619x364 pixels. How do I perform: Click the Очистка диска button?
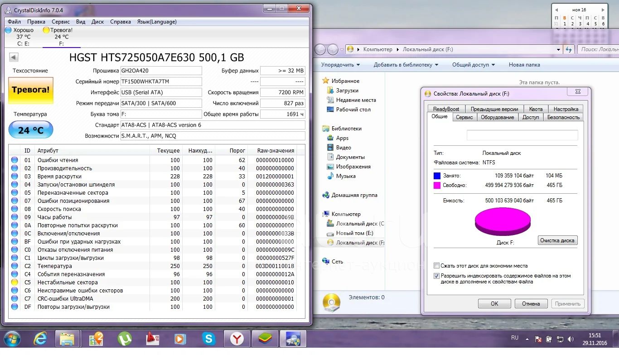point(557,240)
